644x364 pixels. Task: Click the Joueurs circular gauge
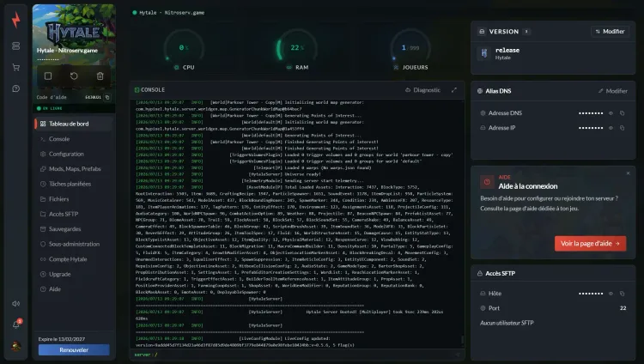pos(410,48)
